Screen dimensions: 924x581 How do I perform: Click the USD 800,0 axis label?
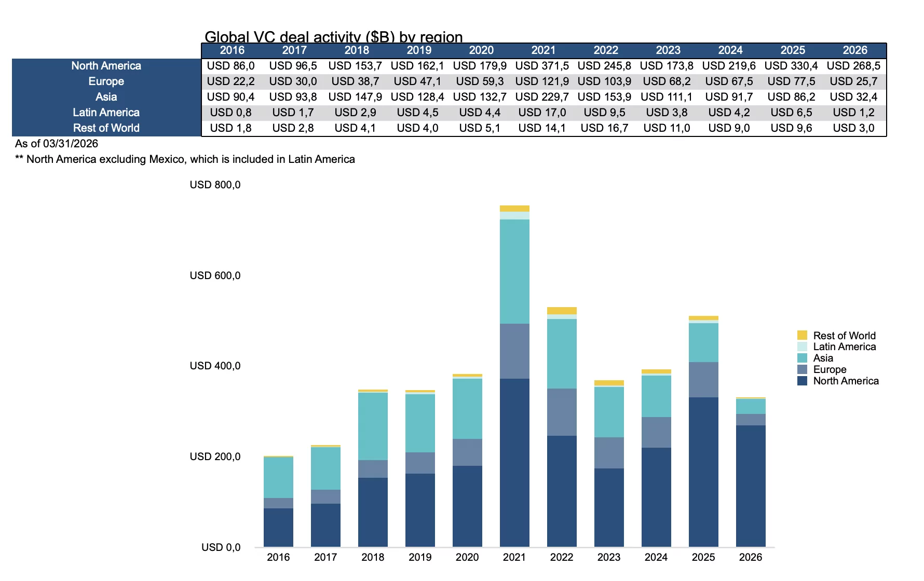215,184
